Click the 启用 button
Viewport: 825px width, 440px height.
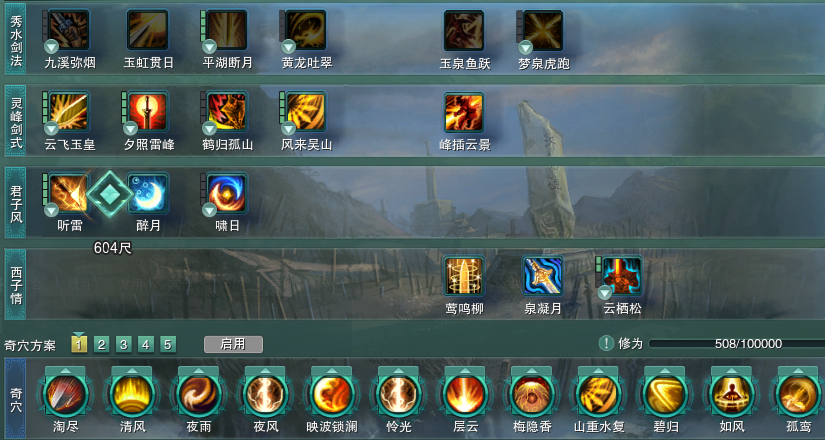[233, 344]
